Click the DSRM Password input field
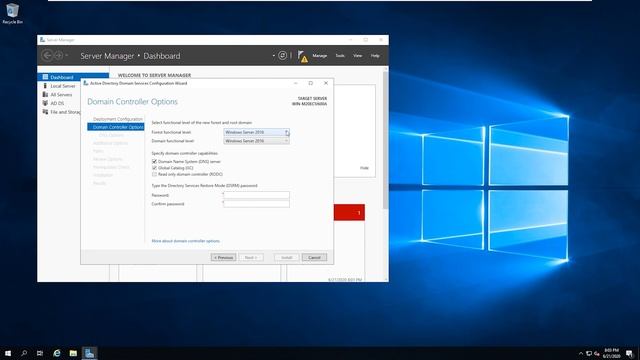 point(256,195)
